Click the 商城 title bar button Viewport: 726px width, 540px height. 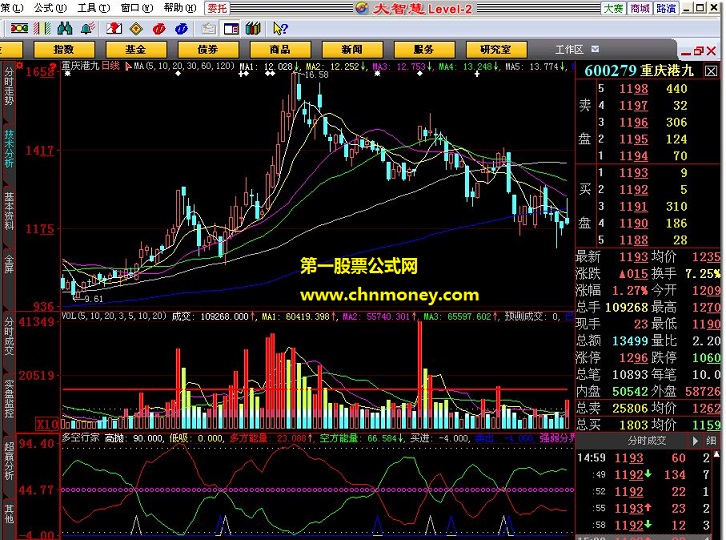click(x=640, y=8)
